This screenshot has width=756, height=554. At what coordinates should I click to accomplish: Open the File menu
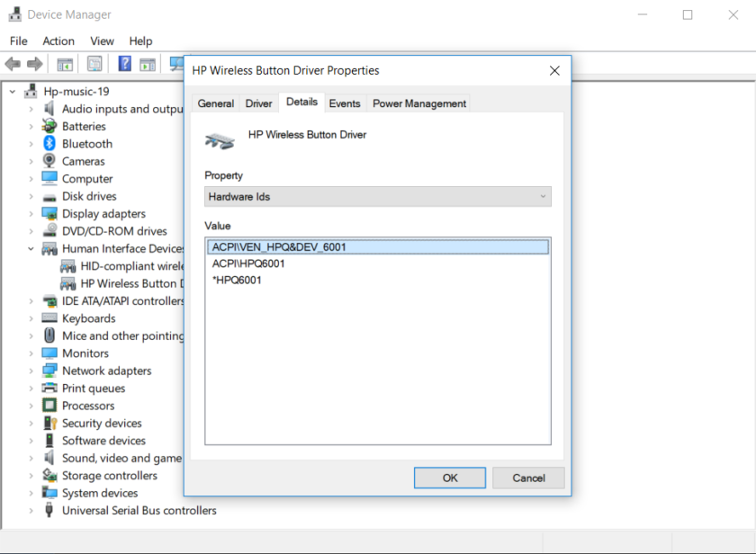point(19,41)
